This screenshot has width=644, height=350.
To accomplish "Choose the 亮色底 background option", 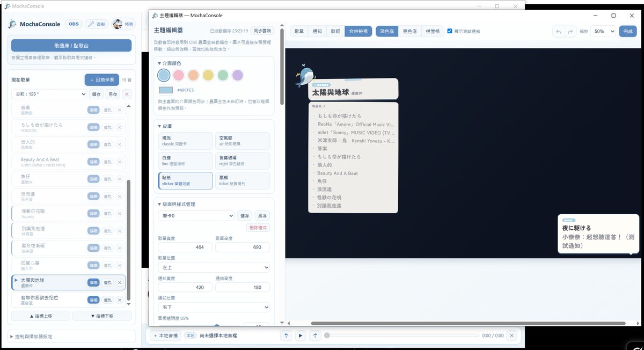I will (x=409, y=32).
